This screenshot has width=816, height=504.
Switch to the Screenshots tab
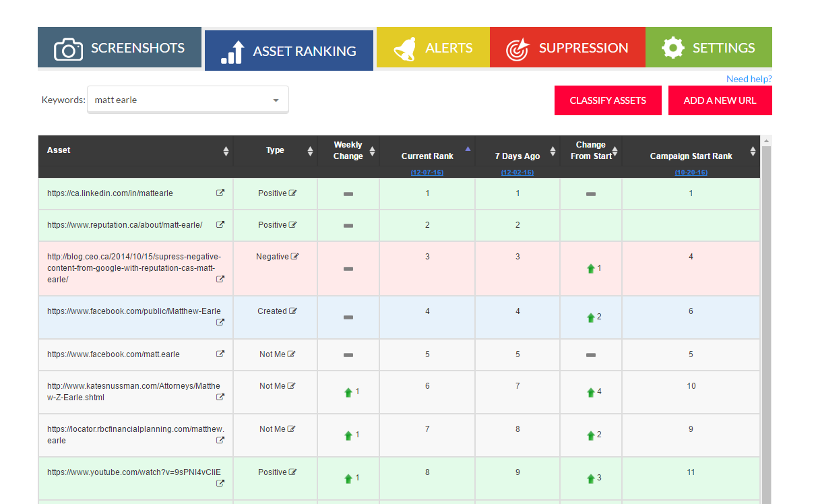pyautogui.click(x=120, y=48)
